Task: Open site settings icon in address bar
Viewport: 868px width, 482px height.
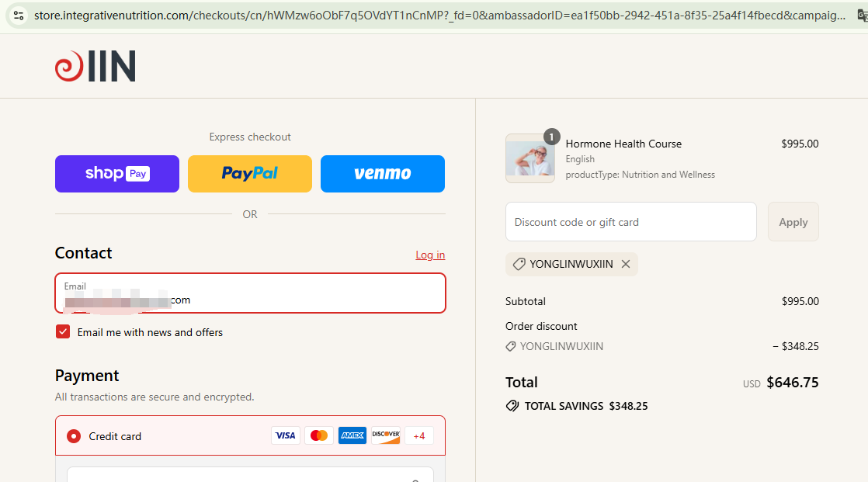Action: (x=19, y=16)
